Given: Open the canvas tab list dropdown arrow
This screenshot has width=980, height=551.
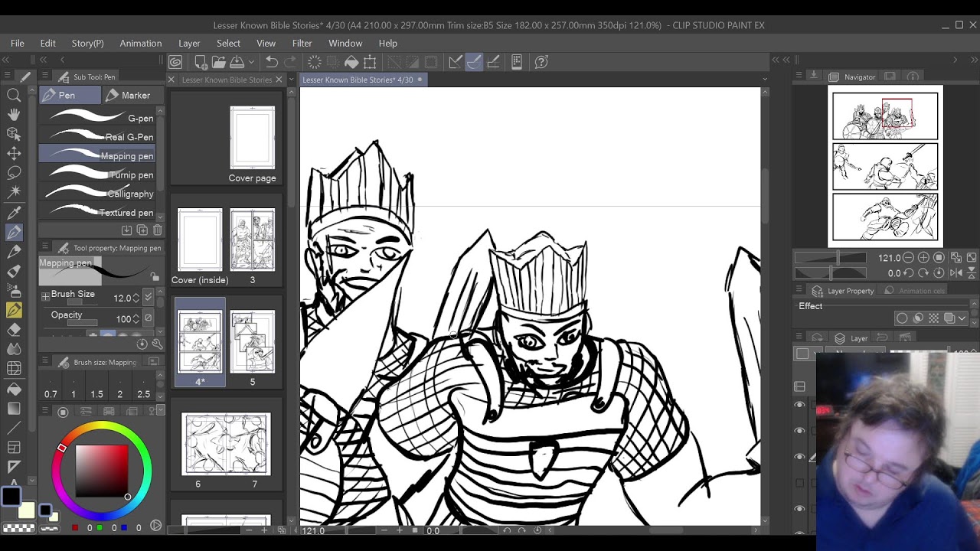Looking at the screenshot, I should pyautogui.click(x=764, y=79).
